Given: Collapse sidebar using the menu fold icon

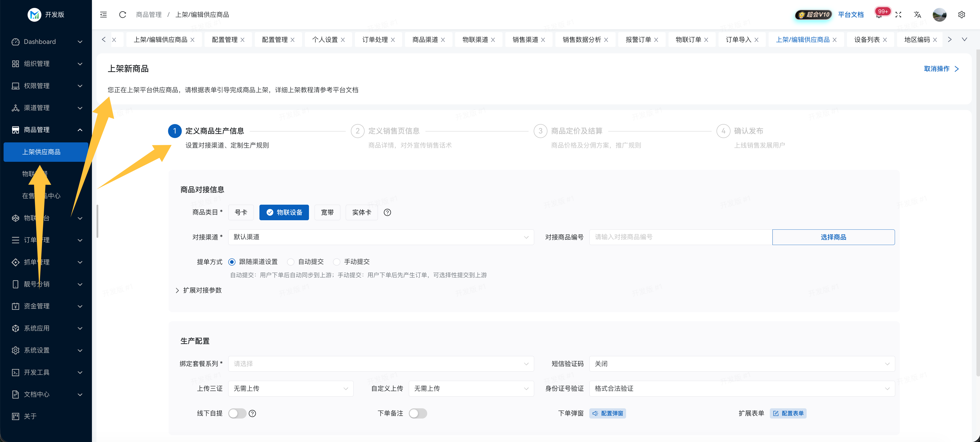Looking at the screenshot, I should click(103, 15).
